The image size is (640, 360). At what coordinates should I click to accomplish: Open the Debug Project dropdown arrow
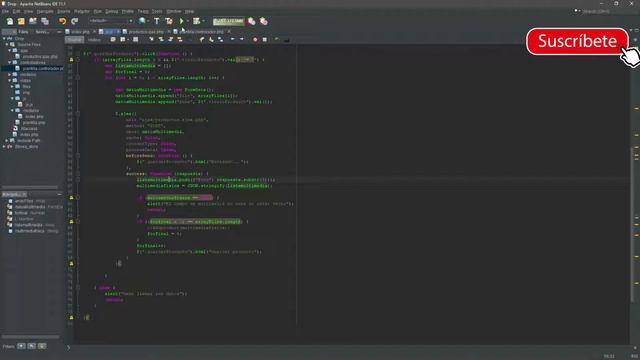click(x=203, y=21)
